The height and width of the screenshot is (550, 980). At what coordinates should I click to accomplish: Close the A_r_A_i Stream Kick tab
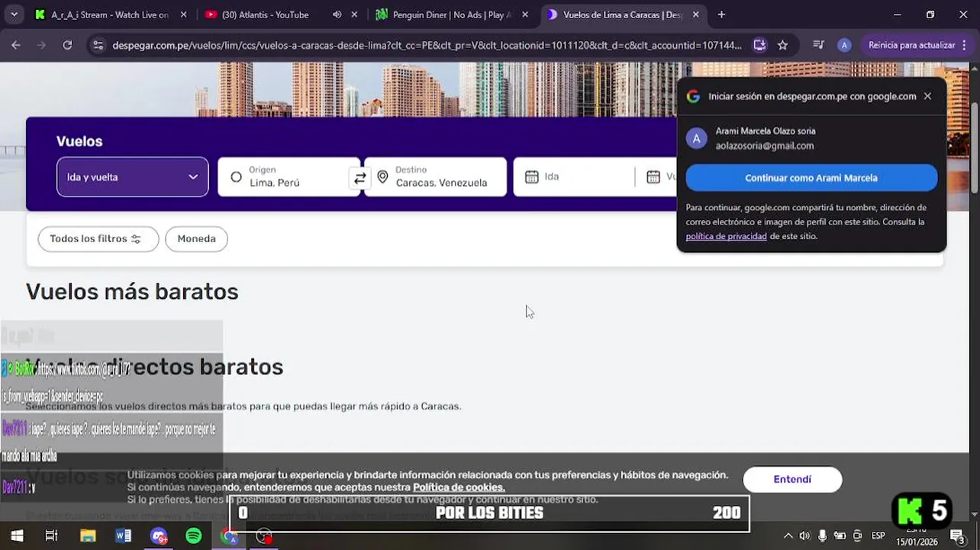(183, 15)
